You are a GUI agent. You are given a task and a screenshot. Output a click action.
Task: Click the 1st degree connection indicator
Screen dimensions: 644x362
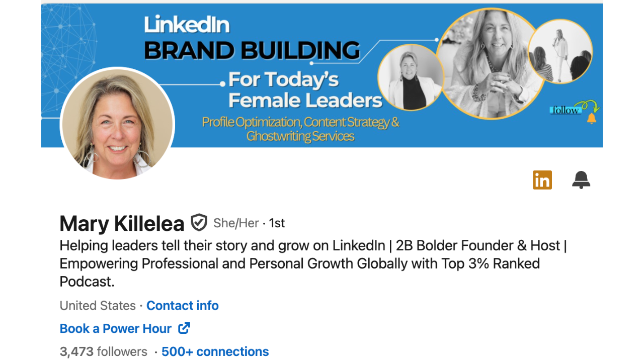click(x=277, y=223)
